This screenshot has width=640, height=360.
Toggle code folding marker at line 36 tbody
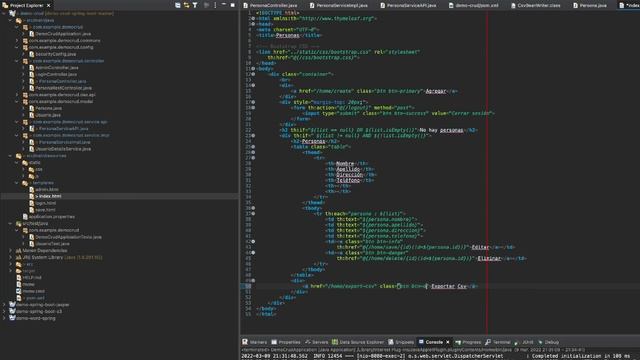click(253, 208)
